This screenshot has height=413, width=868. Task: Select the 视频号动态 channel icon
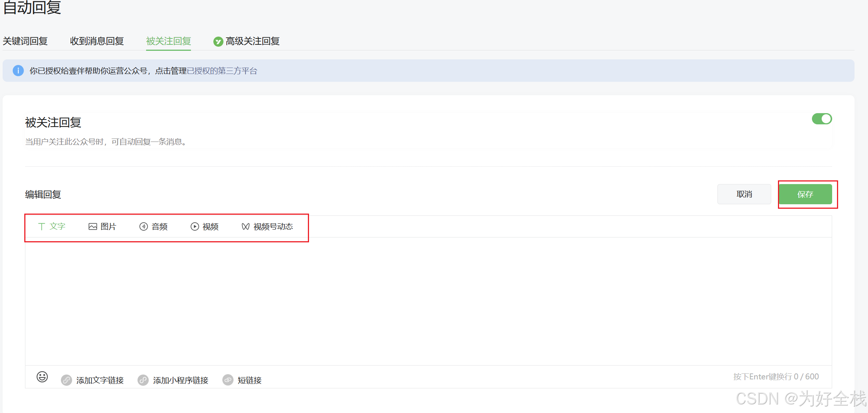245,227
